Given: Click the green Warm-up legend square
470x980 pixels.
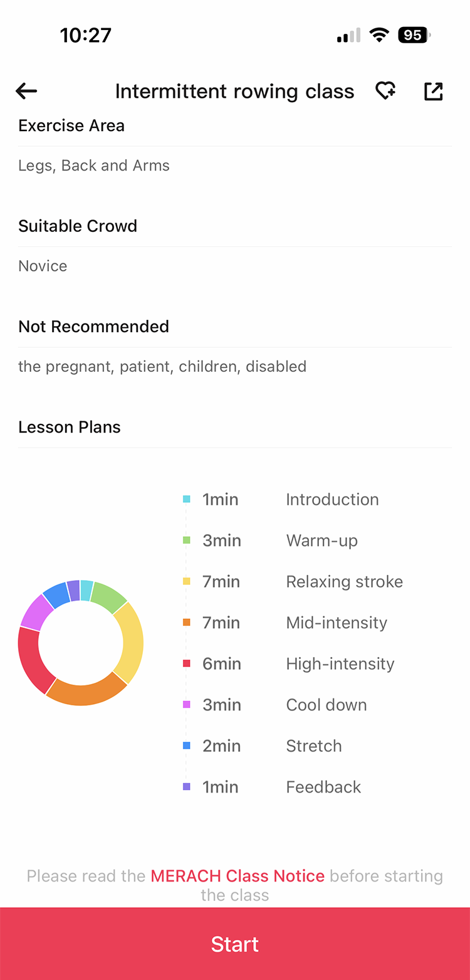Looking at the screenshot, I should [x=187, y=540].
